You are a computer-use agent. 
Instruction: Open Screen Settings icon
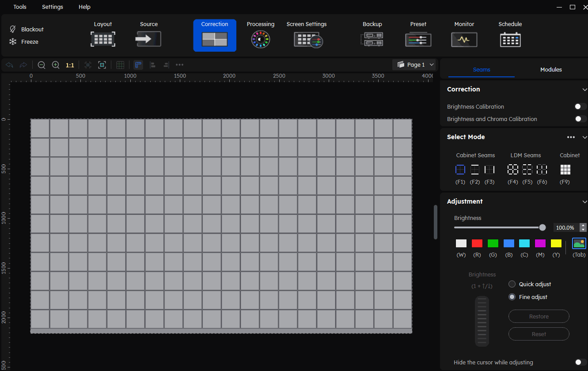[308, 40]
